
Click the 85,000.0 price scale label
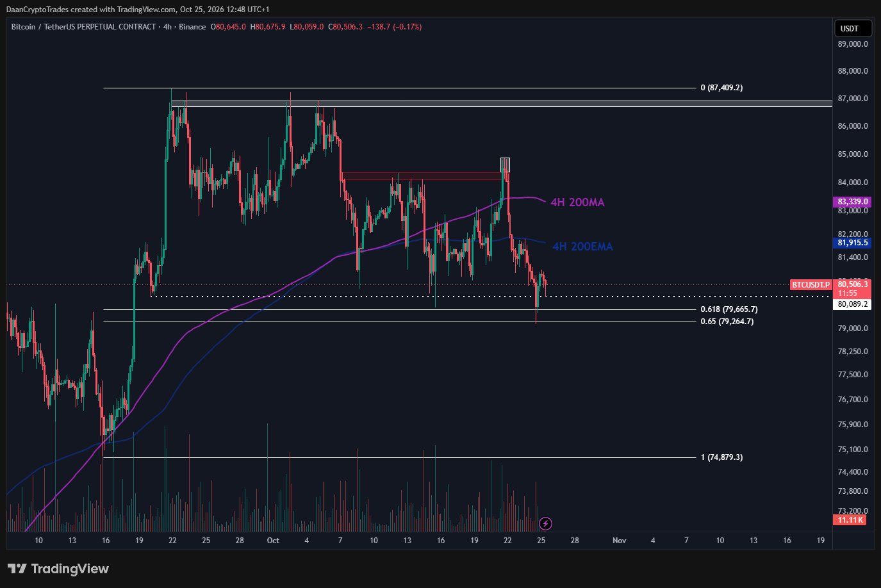tap(853, 154)
